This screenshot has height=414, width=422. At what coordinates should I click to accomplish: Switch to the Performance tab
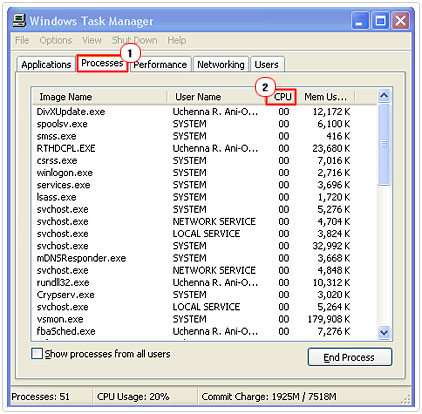(x=160, y=64)
